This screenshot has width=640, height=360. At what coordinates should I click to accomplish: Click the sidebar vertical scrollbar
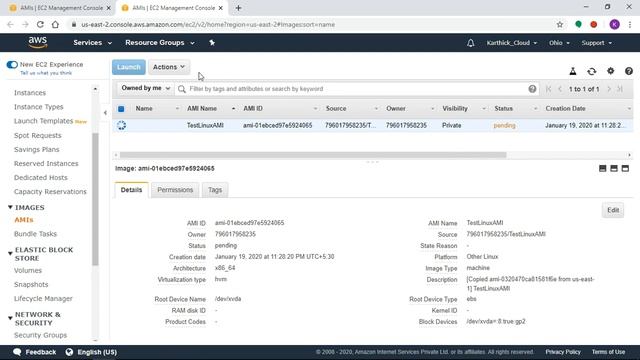[95, 199]
